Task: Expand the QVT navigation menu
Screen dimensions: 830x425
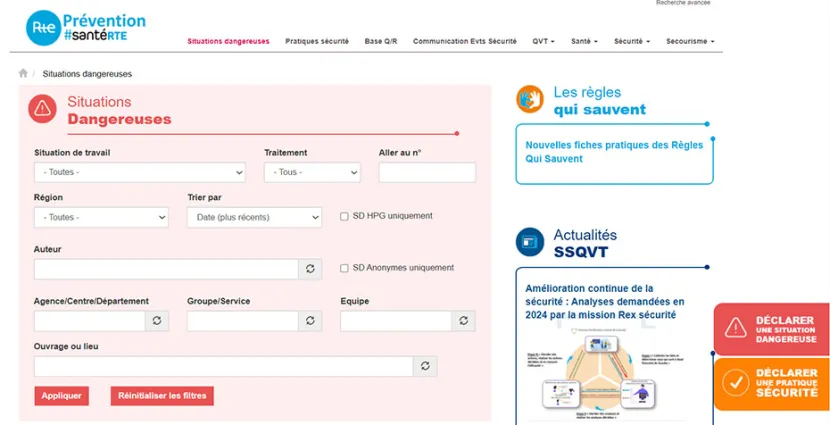Action: 544,41
